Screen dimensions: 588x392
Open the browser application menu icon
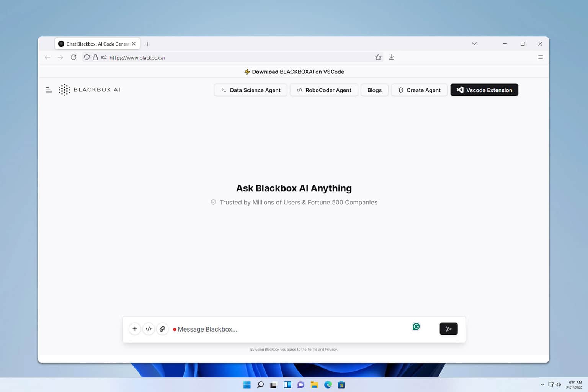tap(541, 57)
